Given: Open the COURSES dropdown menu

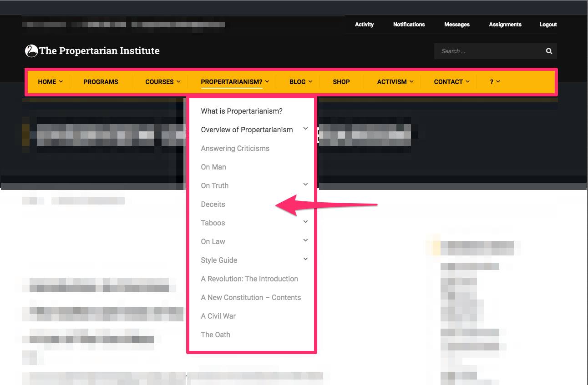Looking at the screenshot, I should tap(162, 82).
